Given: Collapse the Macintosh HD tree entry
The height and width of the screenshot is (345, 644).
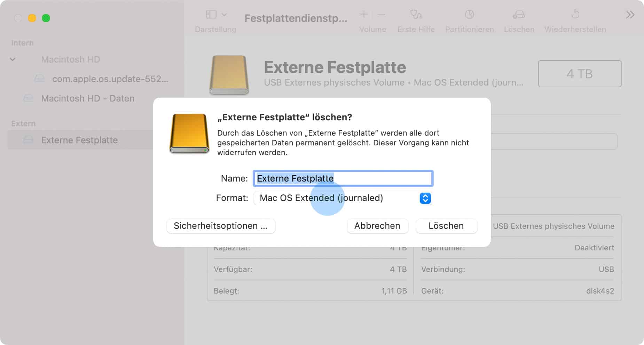Looking at the screenshot, I should pos(13,59).
